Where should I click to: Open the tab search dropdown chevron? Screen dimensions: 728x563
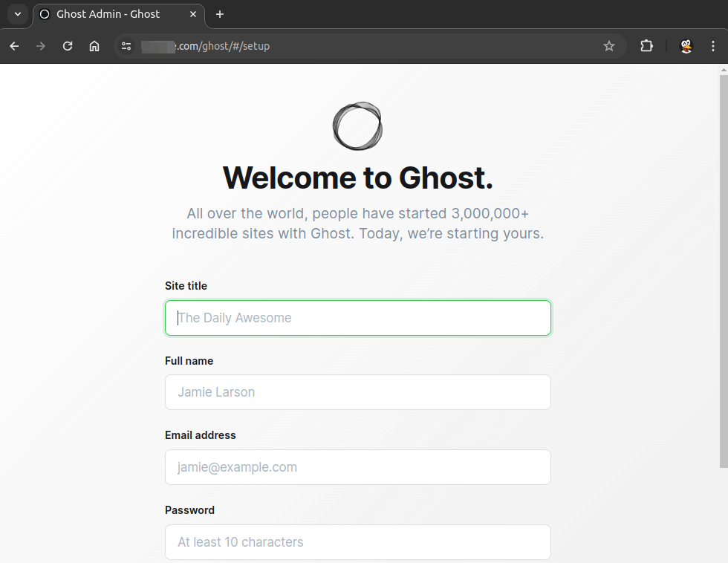[x=18, y=14]
